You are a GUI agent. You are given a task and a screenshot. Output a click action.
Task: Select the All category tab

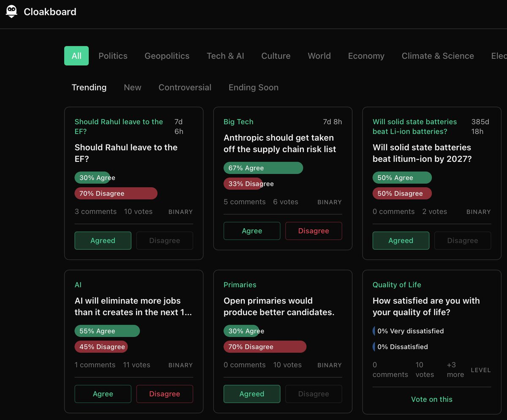[x=76, y=56]
